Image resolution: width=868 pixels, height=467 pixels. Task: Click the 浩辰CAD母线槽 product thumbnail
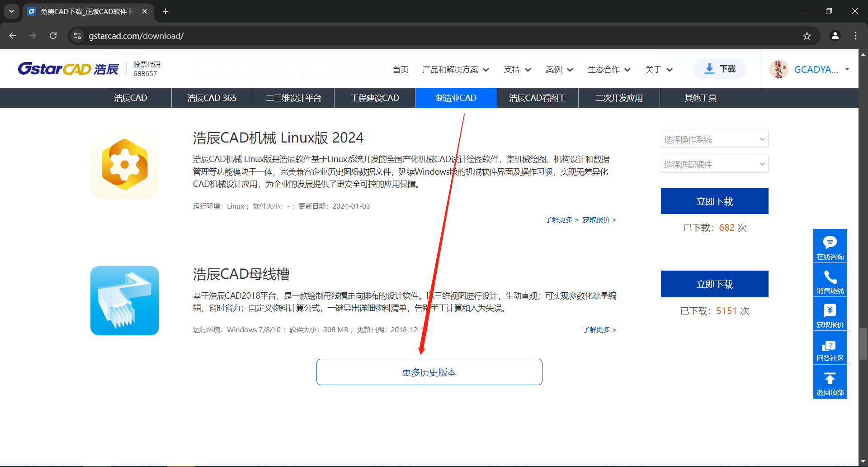(125, 300)
